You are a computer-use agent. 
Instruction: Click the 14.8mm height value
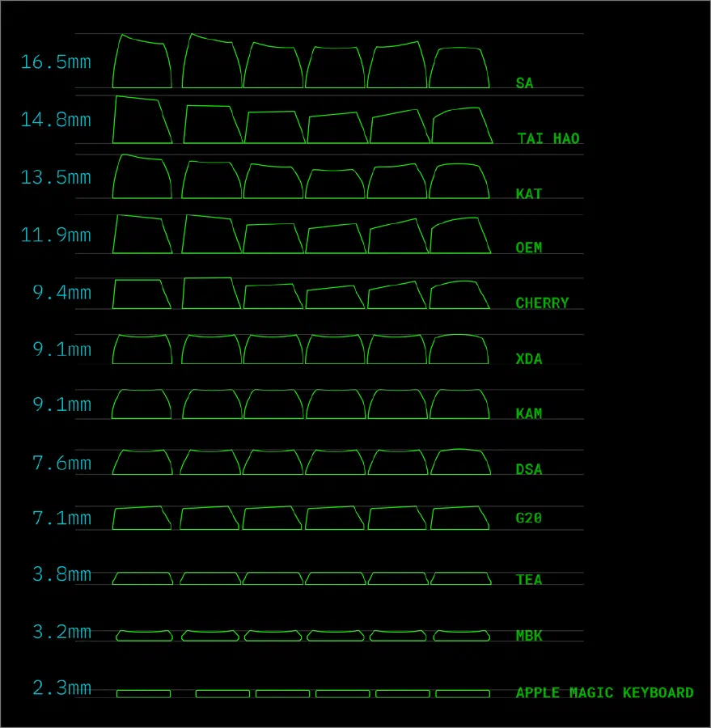tap(56, 121)
